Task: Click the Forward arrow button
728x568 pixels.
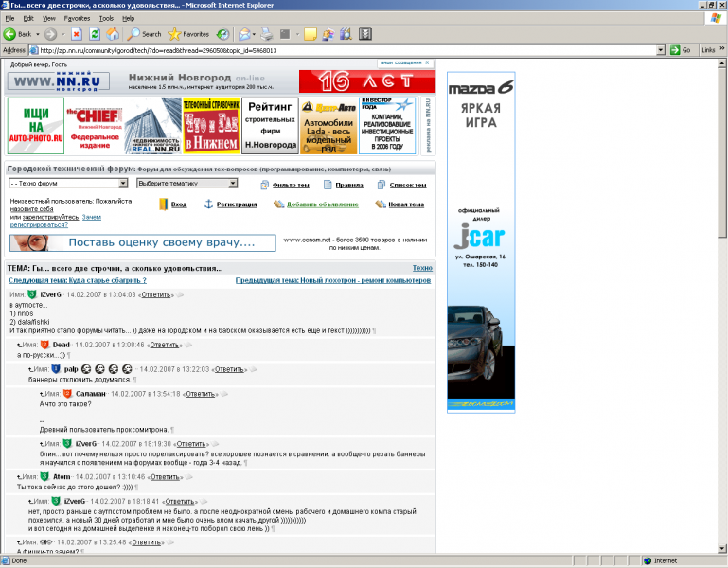Action: pos(50,34)
